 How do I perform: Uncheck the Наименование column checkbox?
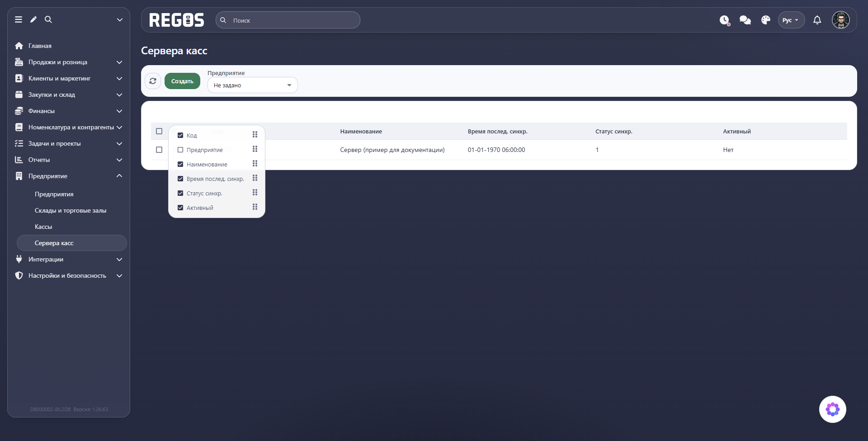click(x=180, y=164)
